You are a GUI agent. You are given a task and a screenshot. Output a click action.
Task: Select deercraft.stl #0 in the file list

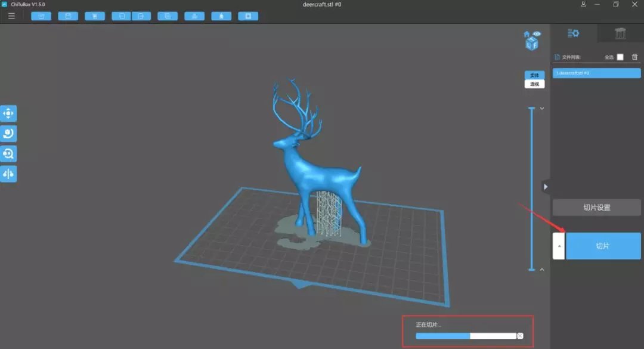(x=596, y=73)
